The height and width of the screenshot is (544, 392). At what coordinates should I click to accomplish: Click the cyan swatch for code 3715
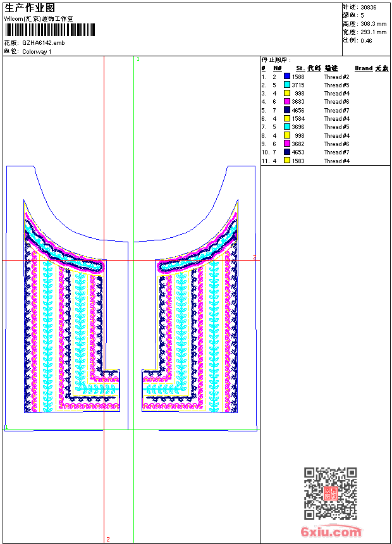pos(287,85)
